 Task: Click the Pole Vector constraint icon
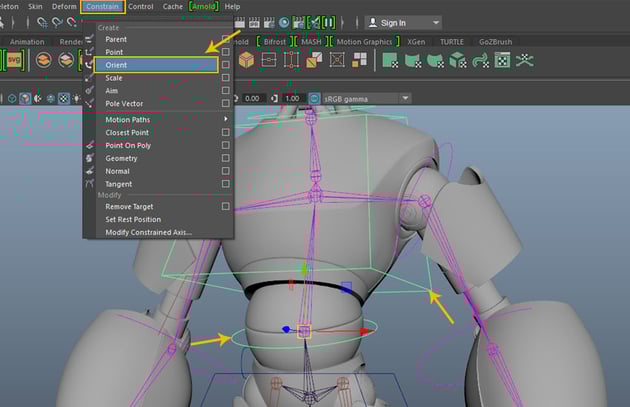[91, 104]
